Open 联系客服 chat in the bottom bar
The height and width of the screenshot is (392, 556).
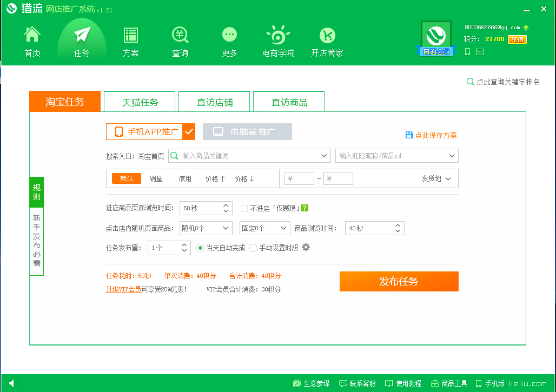tap(358, 383)
